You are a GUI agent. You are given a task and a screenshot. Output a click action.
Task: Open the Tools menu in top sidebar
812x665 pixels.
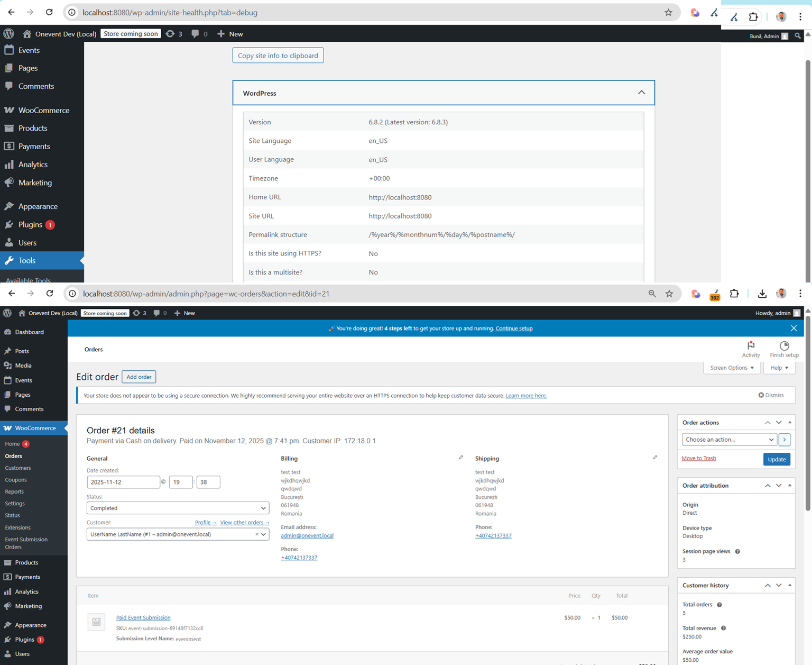point(27,260)
